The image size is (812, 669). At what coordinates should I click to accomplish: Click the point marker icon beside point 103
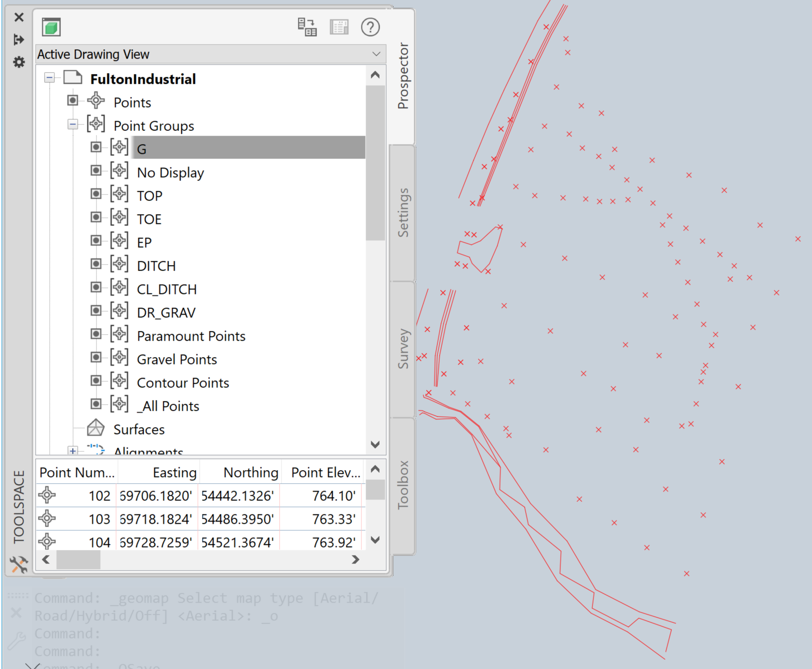click(47, 518)
